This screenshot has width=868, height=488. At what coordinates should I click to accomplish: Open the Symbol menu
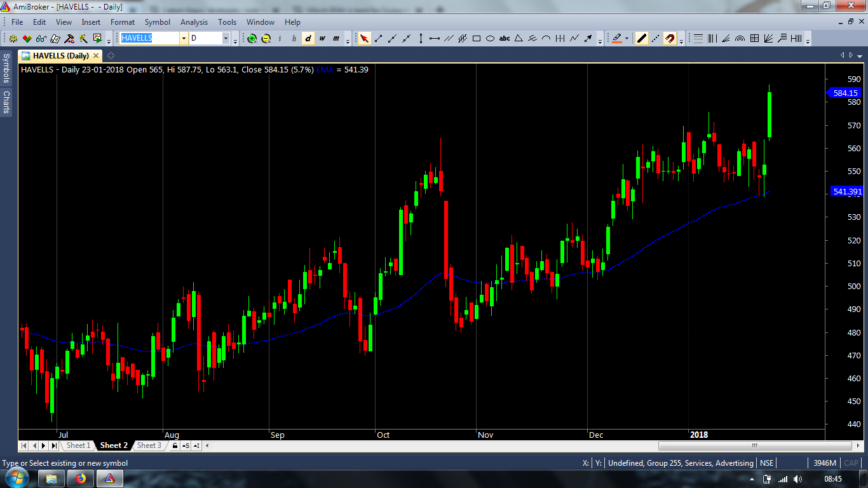158,22
